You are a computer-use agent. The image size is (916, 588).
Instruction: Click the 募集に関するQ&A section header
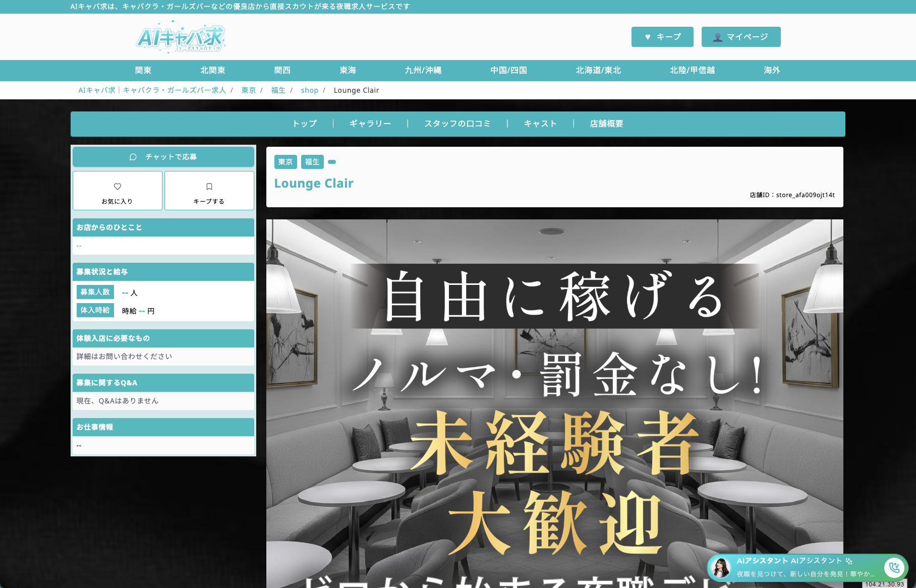pyautogui.click(x=163, y=383)
